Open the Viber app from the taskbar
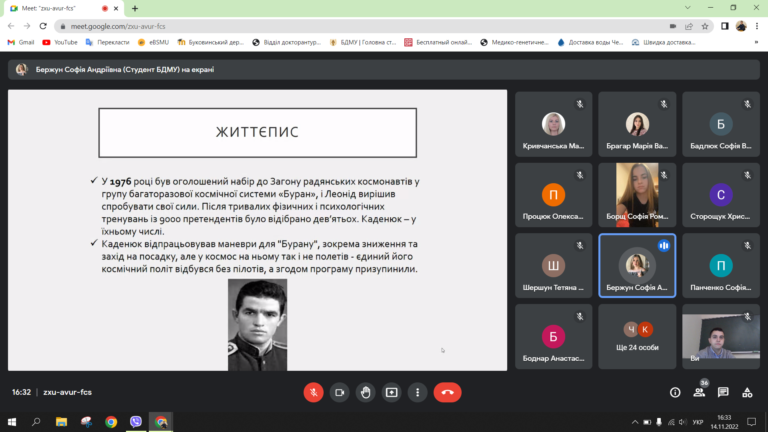The width and height of the screenshot is (768, 432). [x=135, y=422]
